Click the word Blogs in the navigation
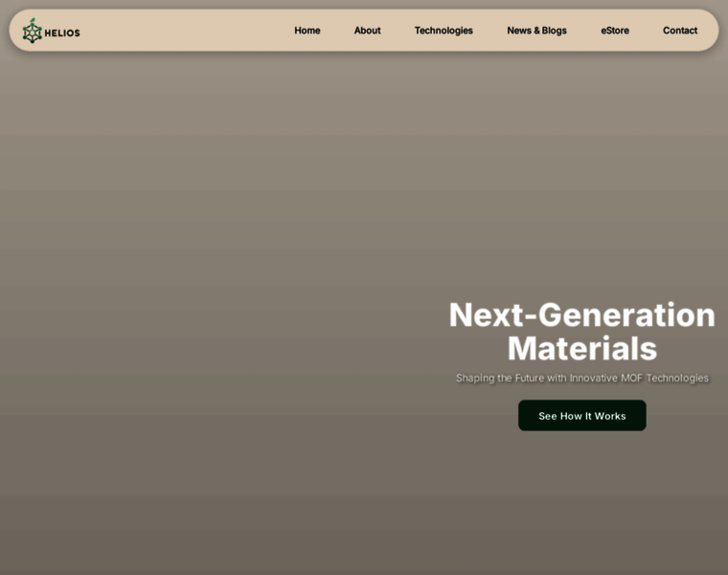Screen dimensions: 728x575 (555, 31)
